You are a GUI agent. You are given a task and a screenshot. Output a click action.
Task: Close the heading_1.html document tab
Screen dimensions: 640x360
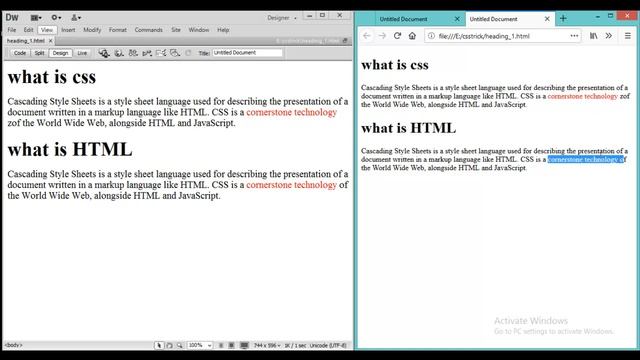point(51,41)
